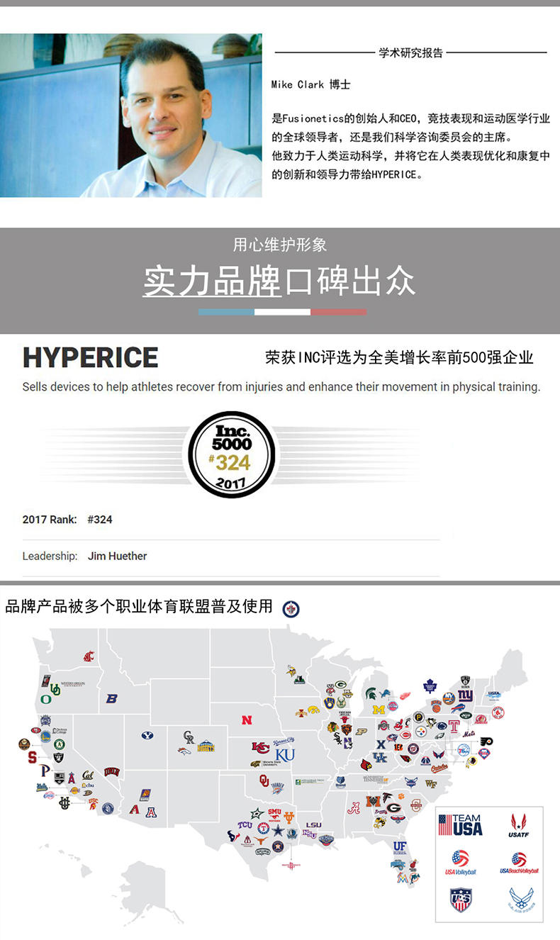Select the Kansas City Chiefs arrowhead logo

tap(261, 748)
